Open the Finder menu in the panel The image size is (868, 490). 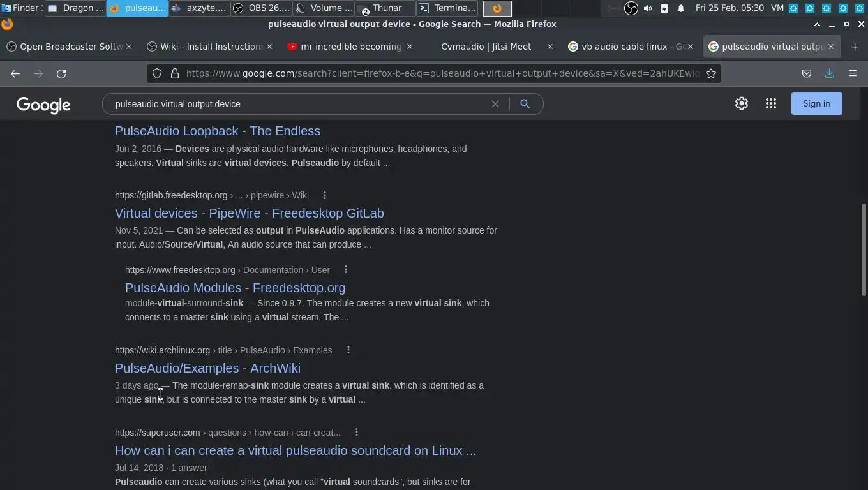tap(22, 8)
